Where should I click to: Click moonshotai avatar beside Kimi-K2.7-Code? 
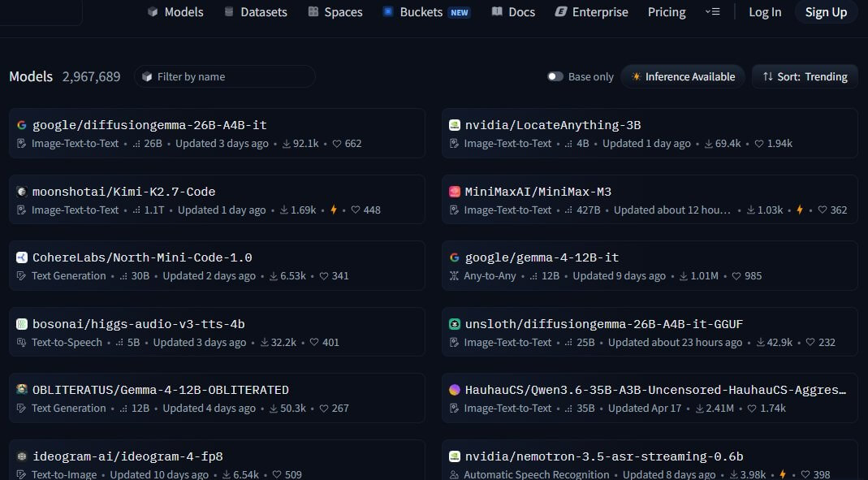[x=22, y=192]
